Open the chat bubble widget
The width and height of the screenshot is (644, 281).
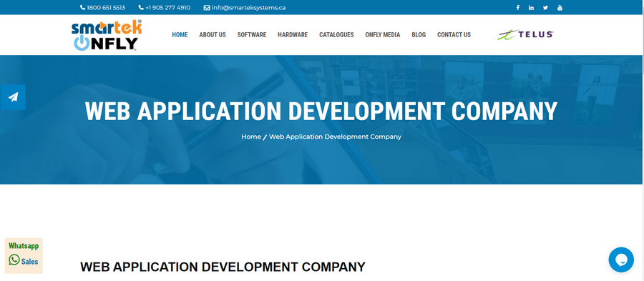(x=621, y=260)
